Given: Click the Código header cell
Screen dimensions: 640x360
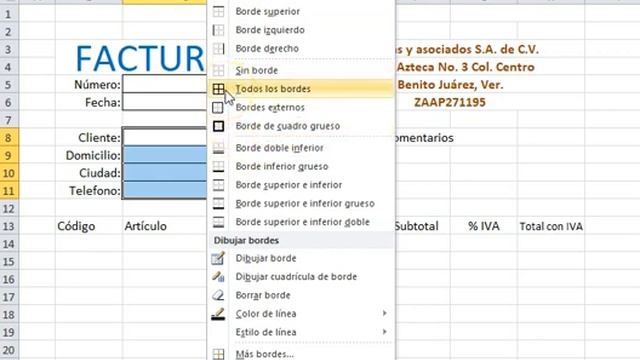Looking at the screenshot, I should 89,226.
